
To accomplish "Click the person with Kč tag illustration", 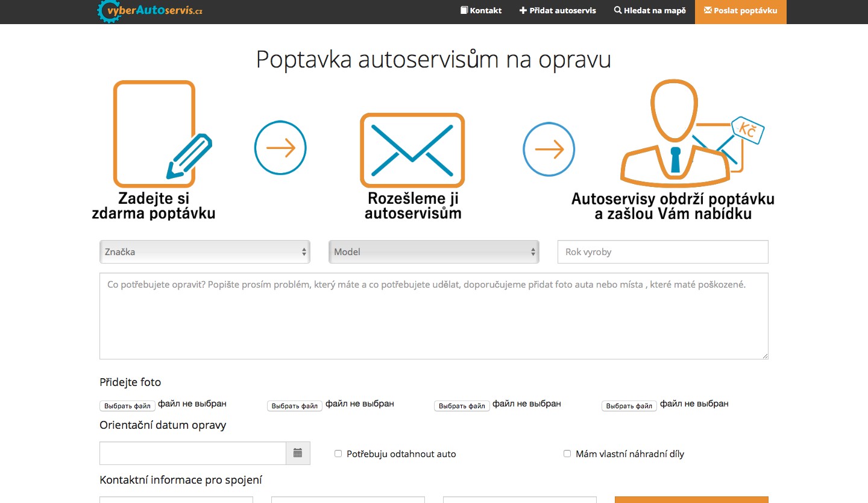I will coord(692,134).
